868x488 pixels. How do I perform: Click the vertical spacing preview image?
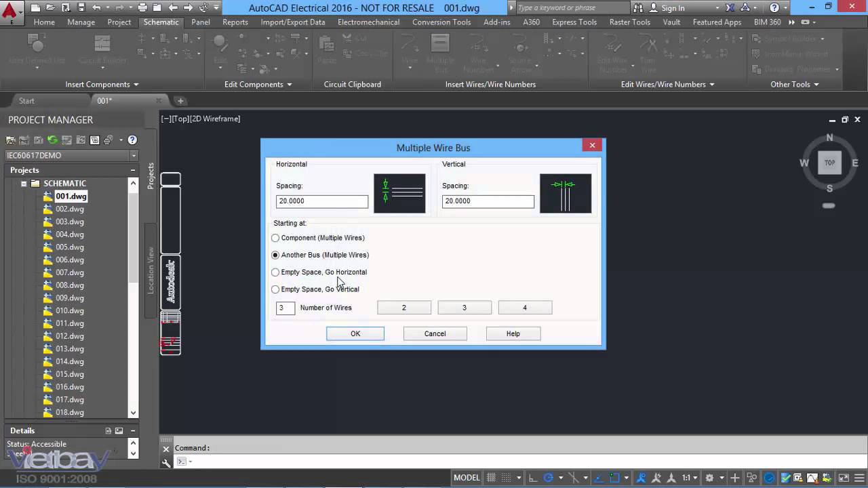566,193
